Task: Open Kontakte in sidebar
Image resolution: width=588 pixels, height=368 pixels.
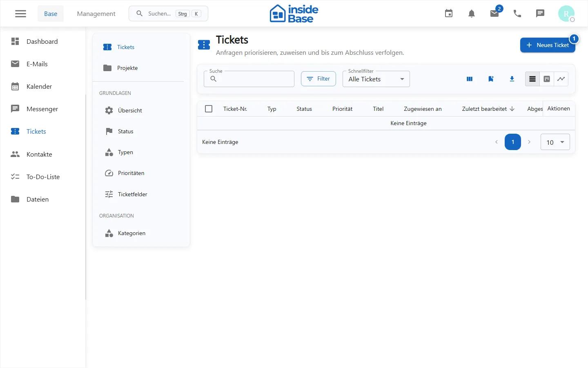Action: (x=42, y=154)
